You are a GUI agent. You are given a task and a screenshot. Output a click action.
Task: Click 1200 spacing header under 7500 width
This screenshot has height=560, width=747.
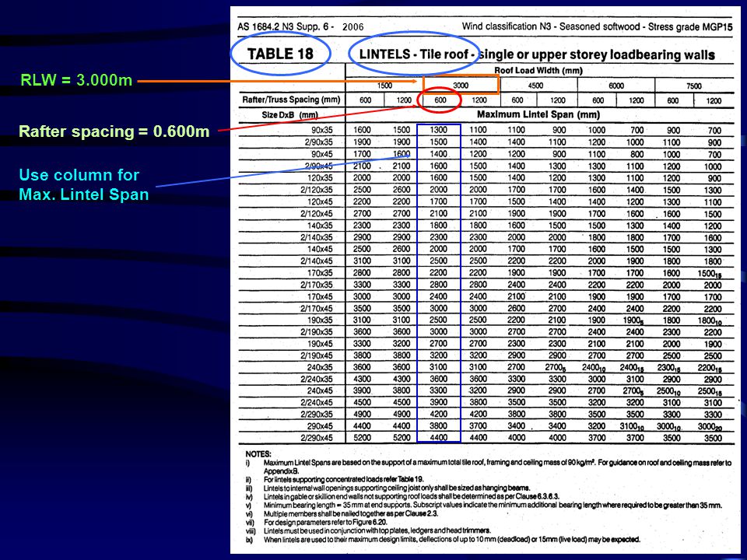click(714, 101)
